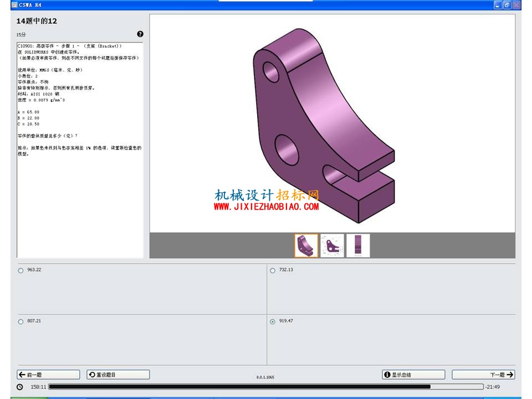532x399 pixels.
Task: Advance to the next question (下一题)
Action: (483, 375)
